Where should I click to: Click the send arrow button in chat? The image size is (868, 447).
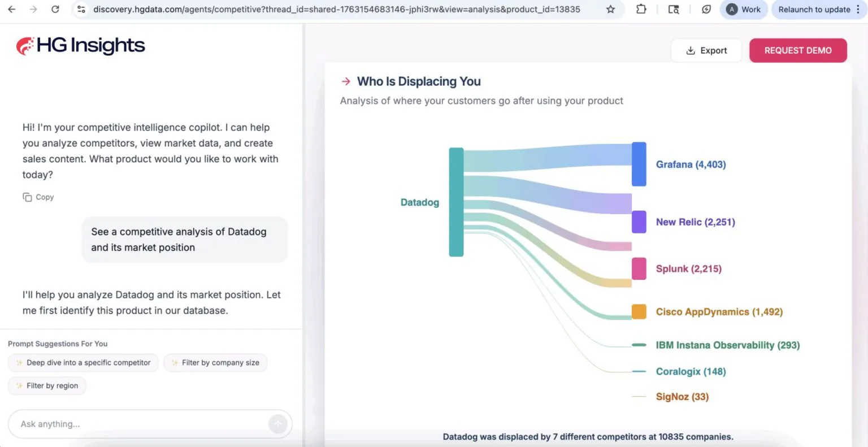(277, 424)
